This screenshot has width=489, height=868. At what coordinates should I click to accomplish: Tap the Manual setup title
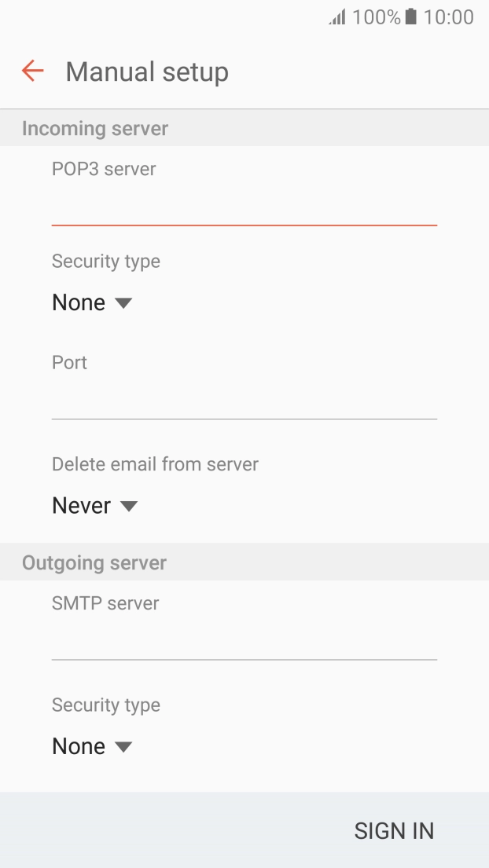[147, 71]
